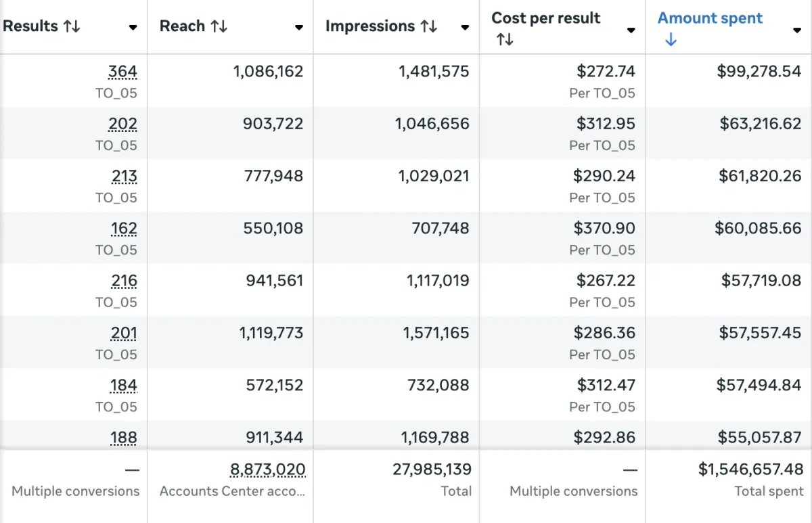Open the Results column dropdown menu
This screenshot has height=523, width=812.
point(133,28)
